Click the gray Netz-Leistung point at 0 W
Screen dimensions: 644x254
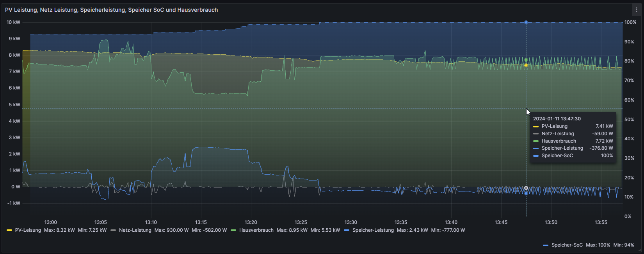(x=526, y=188)
